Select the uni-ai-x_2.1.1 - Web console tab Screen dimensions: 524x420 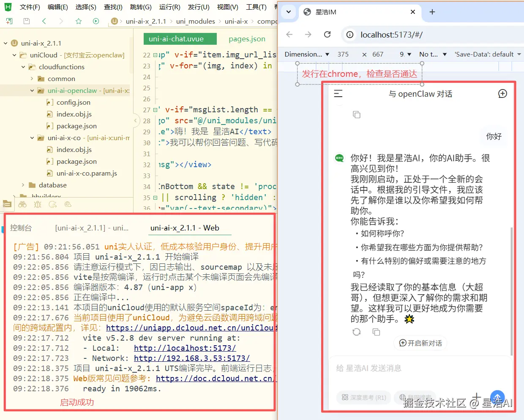[185, 228]
